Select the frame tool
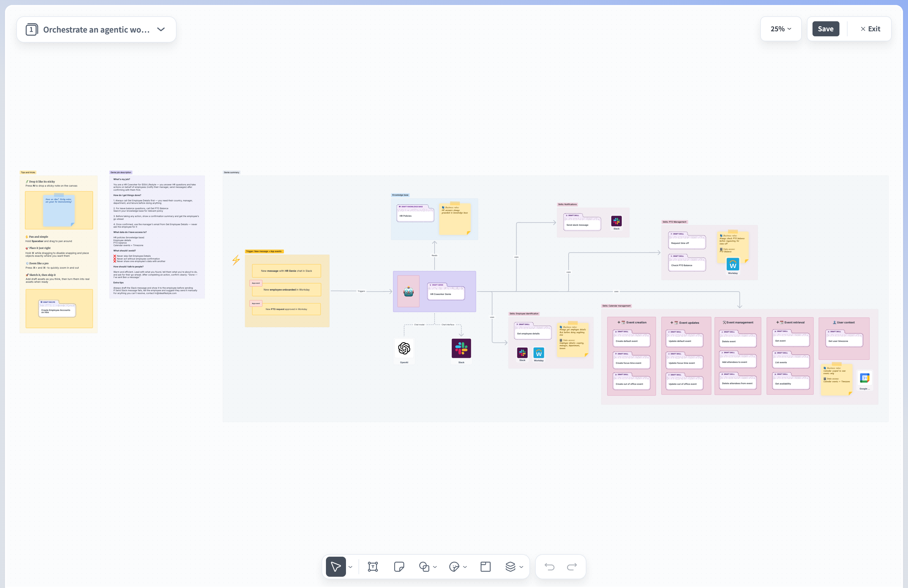 click(x=485, y=567)
